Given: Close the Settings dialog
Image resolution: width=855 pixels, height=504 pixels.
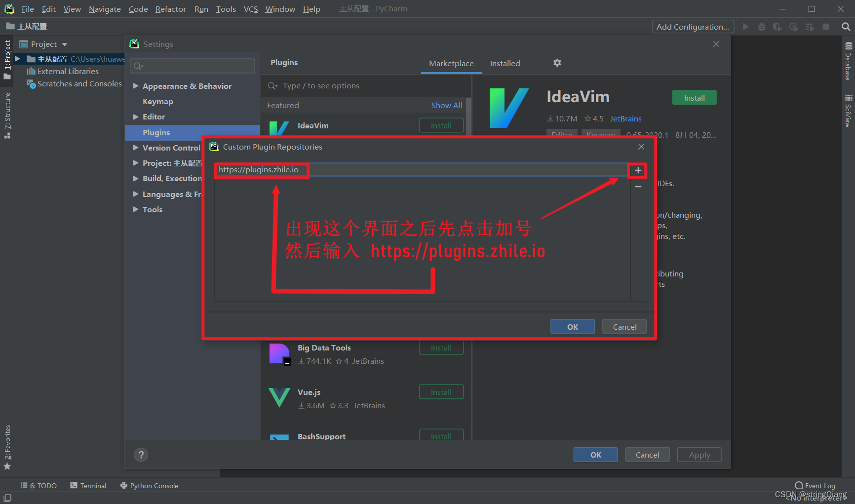Looking at the screenshot, I should point(716,44).
